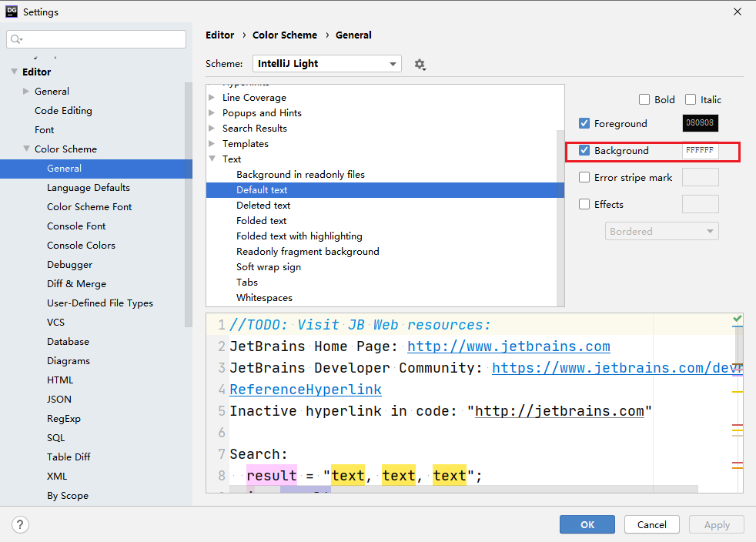Open the Foreground color swatch 080808

point(700,123)
